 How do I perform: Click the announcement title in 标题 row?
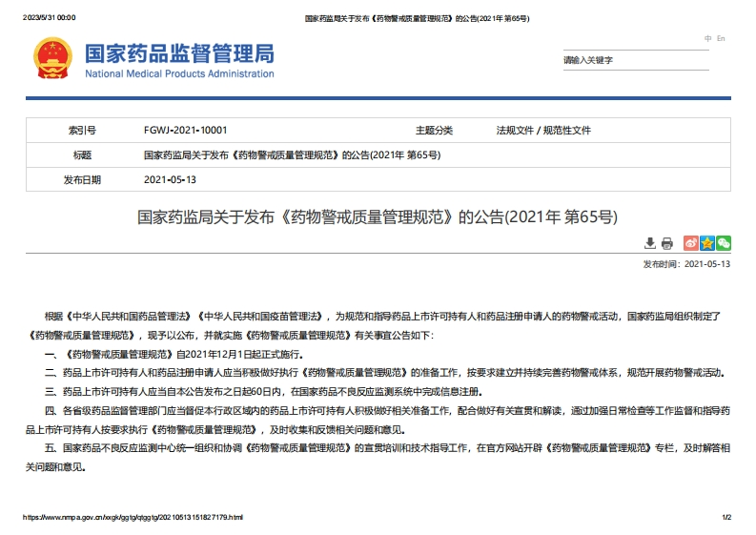291,154
